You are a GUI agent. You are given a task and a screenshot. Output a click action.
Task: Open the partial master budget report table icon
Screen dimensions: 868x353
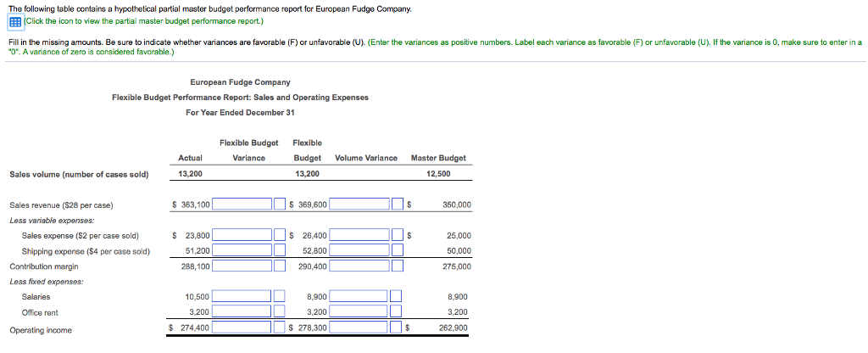[x=15, y=21]
